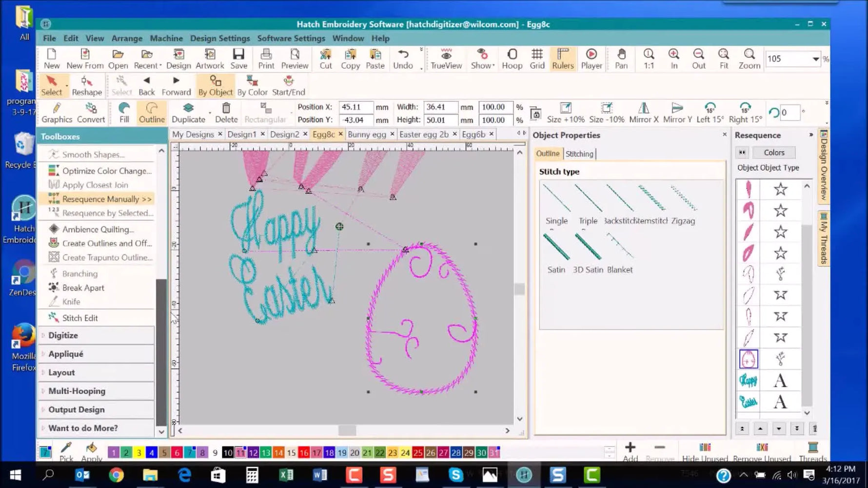Viewport: 868px width, 488px height.
Task: Toggle TrueView display
Action: pyautogui.click(x=446, y=59)
